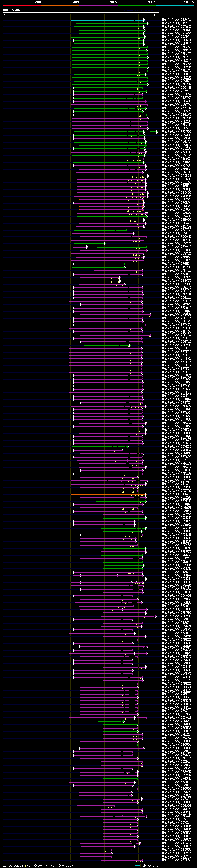Click the UniRef100_A8IXD7 label
This screenshot has height=868, width=197.
tap(177, 149)
